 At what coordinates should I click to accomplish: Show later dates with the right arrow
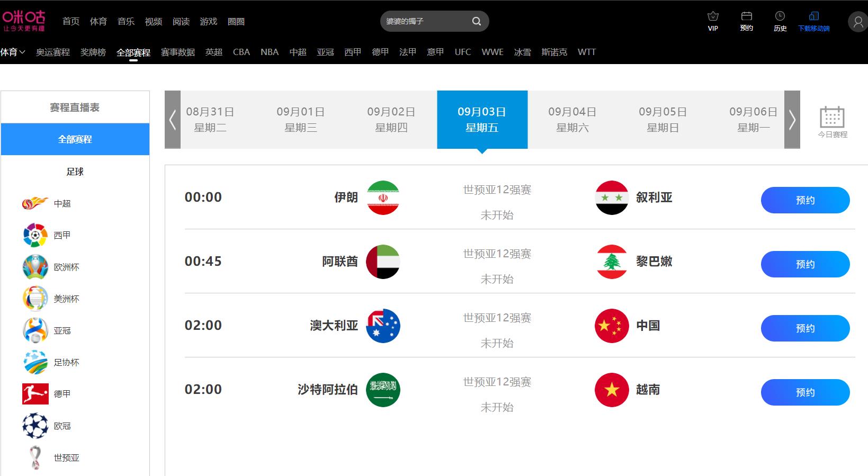(792, 120)
